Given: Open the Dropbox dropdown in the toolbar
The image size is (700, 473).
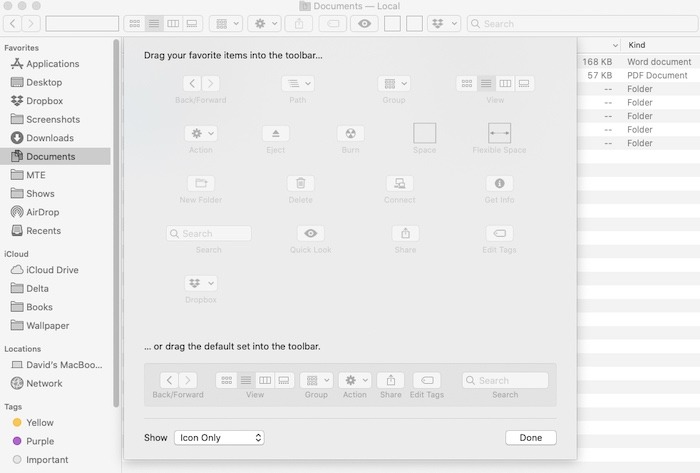Looking at the screenshot, I should coord(444,24).
